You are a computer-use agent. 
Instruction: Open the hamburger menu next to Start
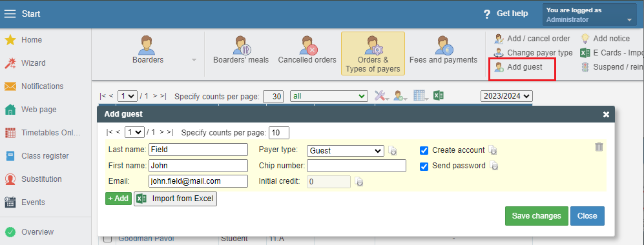10,14
